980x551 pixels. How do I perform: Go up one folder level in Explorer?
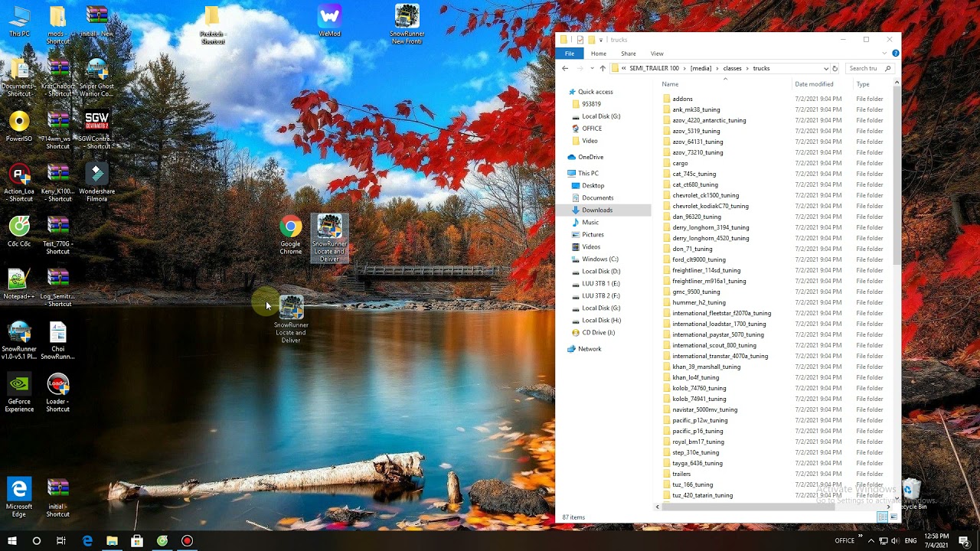tap(603, 68)
